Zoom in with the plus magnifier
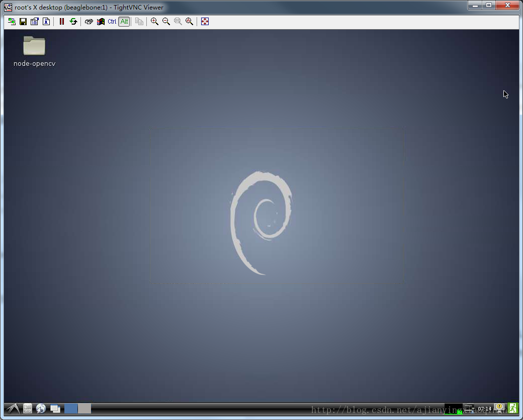Viewport: 523px width, 420px height. coord(154,22)
